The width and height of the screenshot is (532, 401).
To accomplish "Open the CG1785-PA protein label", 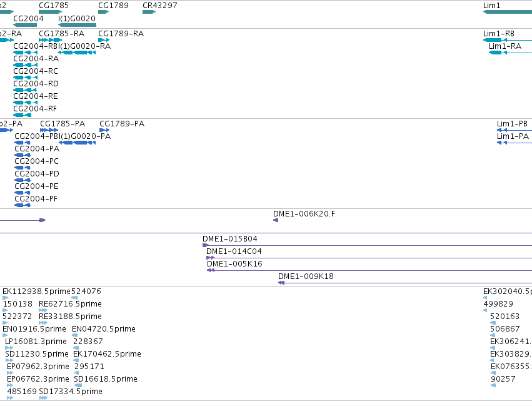I will (x=63, y=124).
